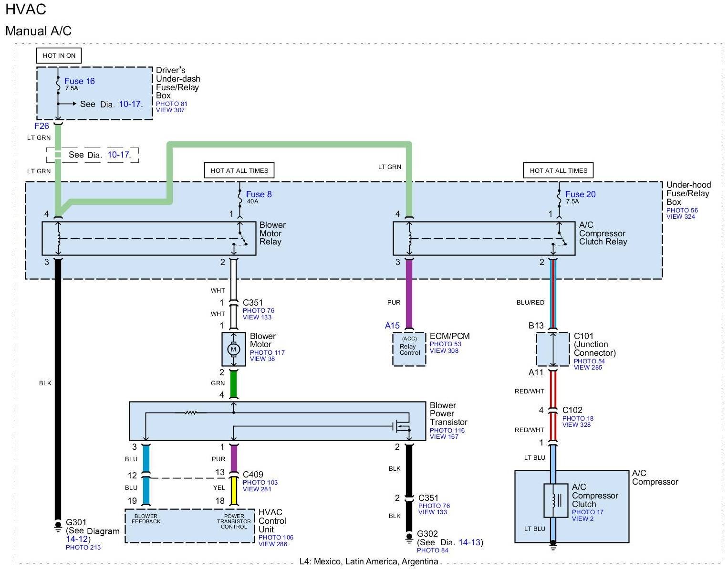Click the YEL wire segment above pin 18
The image size is (728, 572).
[234, 491]
